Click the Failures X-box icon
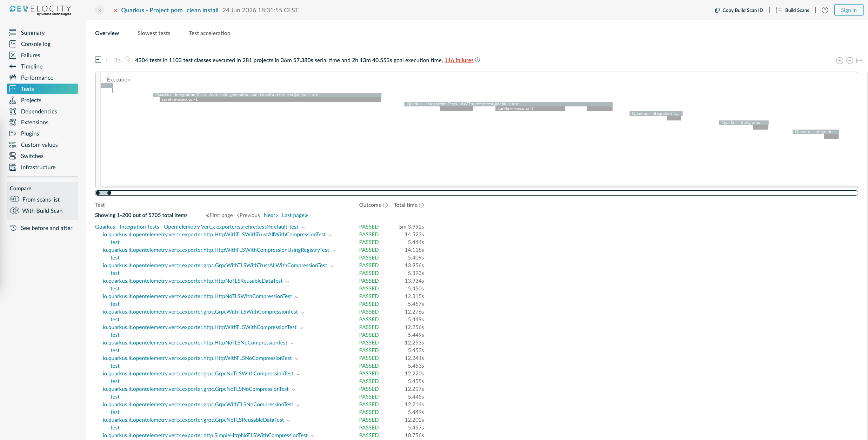Image resolution: width=868 pixels, height=440 pixels. pos(13,55)
